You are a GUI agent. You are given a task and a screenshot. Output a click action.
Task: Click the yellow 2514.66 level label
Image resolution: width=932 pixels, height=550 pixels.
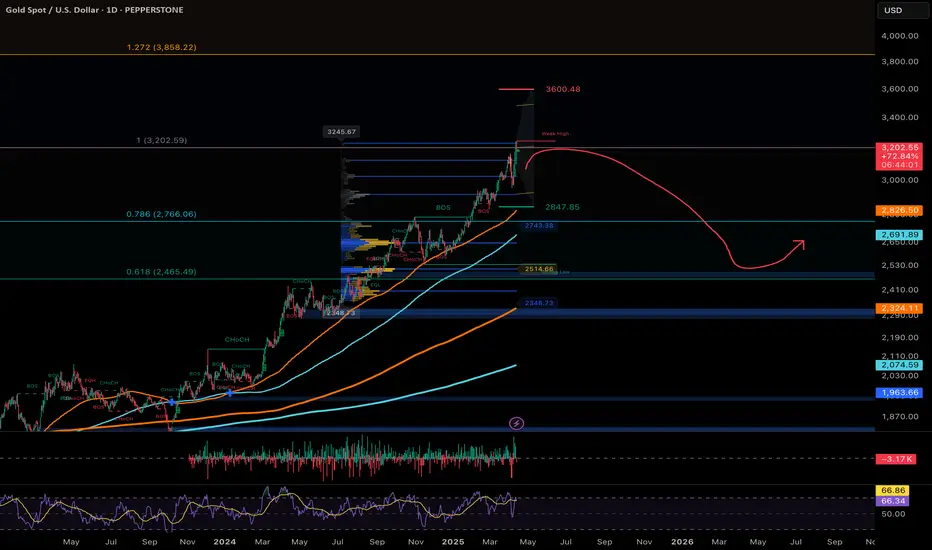coord(539,269)
